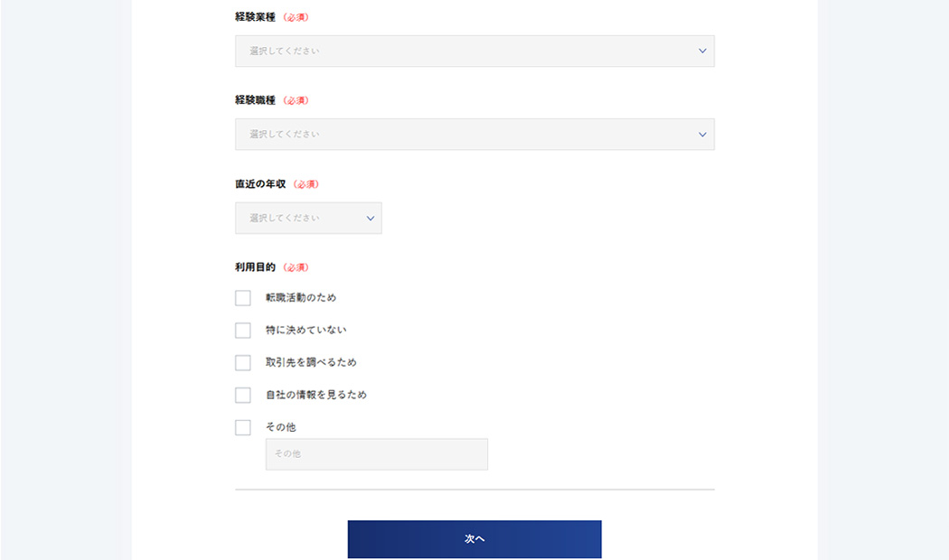Image resolution: width=949 pixels, height=560 pixels.
Task: Toggle the その他 checkbox
Action: click(243, 428)
